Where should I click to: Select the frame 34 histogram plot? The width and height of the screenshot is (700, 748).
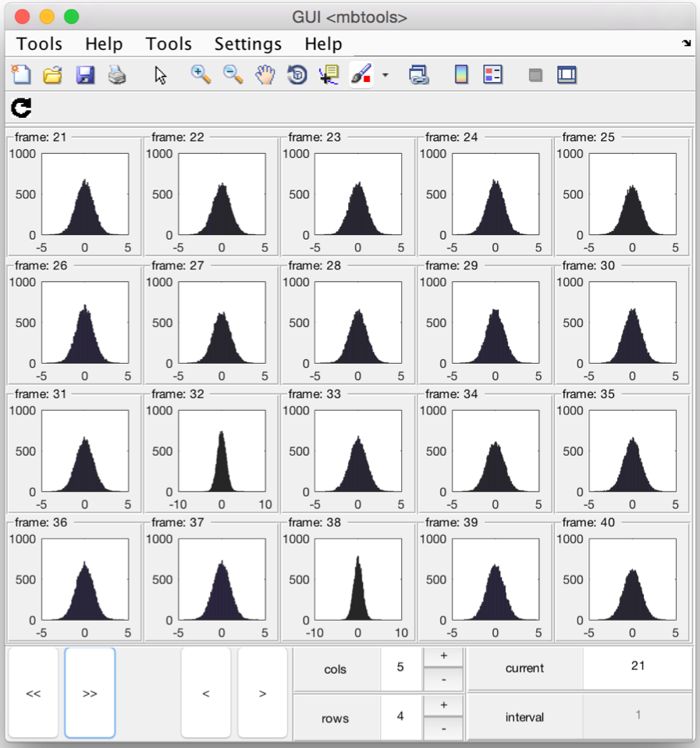coord(496,451)
